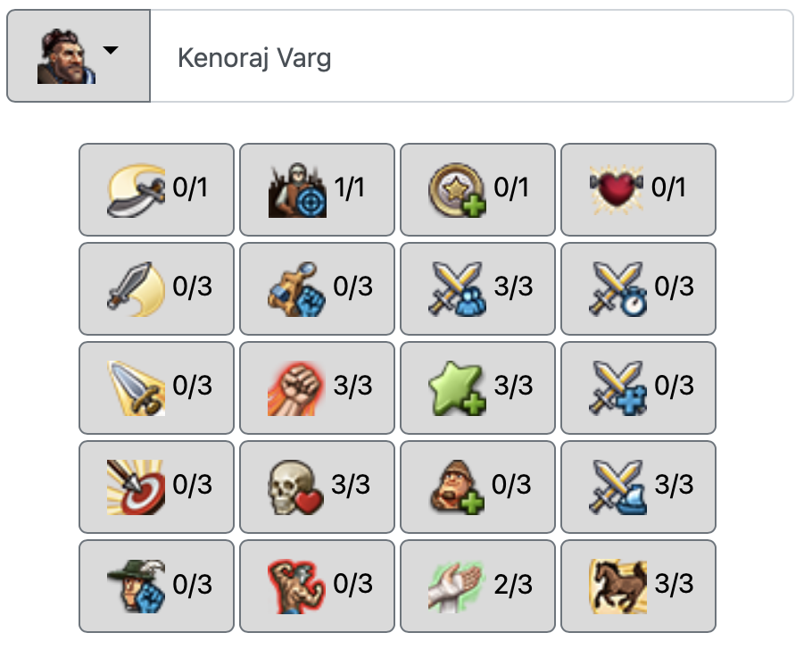Open the general portrait dropdown

(78, 56)
